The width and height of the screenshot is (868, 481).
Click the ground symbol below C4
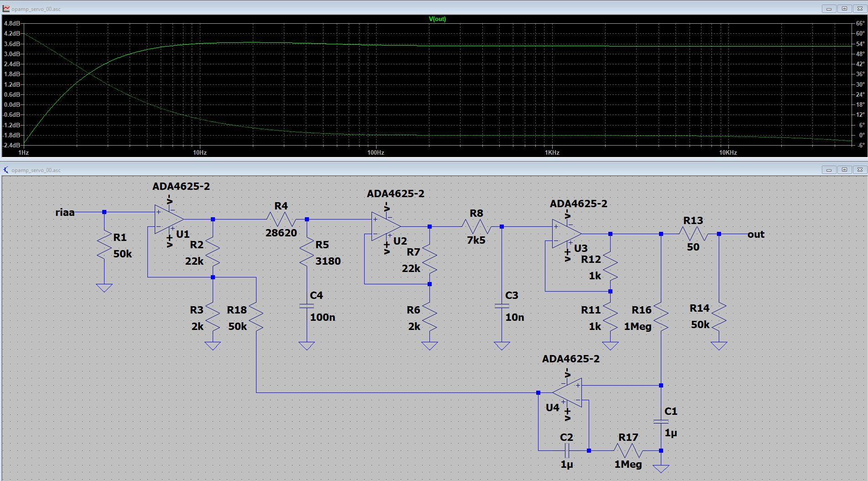click(307, 346)
